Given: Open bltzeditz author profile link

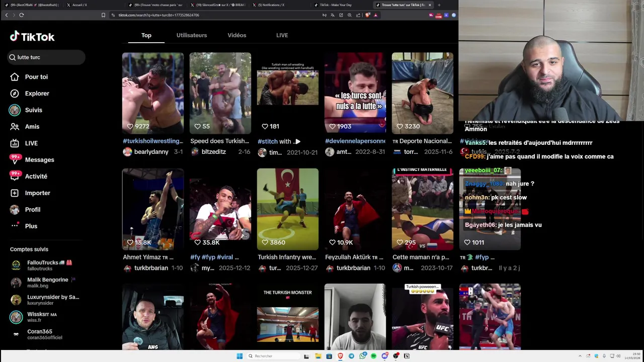Looking at the screenshot, I should coord(213,152).
